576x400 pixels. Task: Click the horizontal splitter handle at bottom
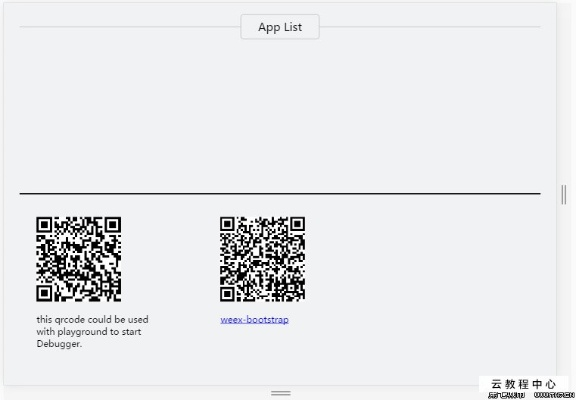coord(281,393)
